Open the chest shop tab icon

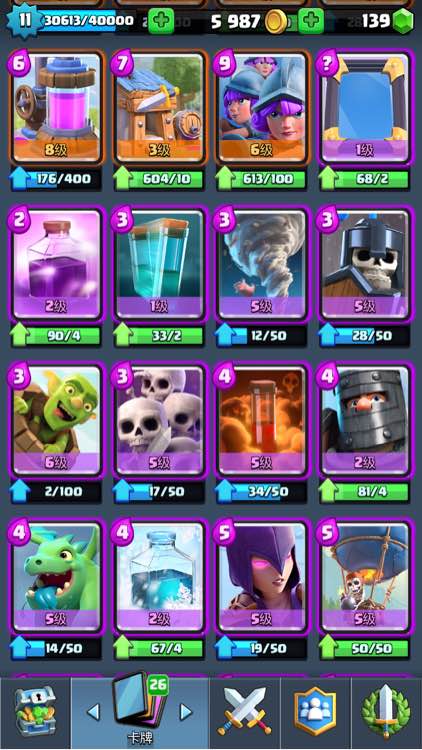click(35, 712)
